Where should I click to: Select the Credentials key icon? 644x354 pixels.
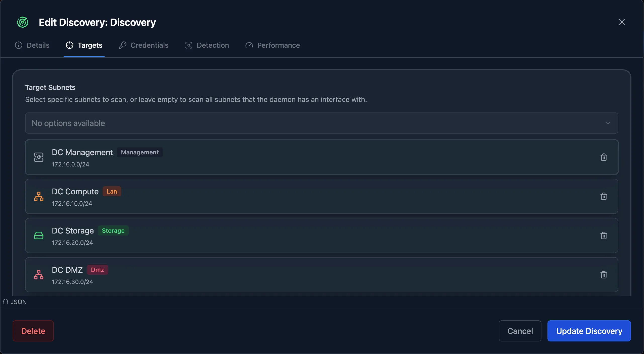pyautogui.click(x=123, y=45)
